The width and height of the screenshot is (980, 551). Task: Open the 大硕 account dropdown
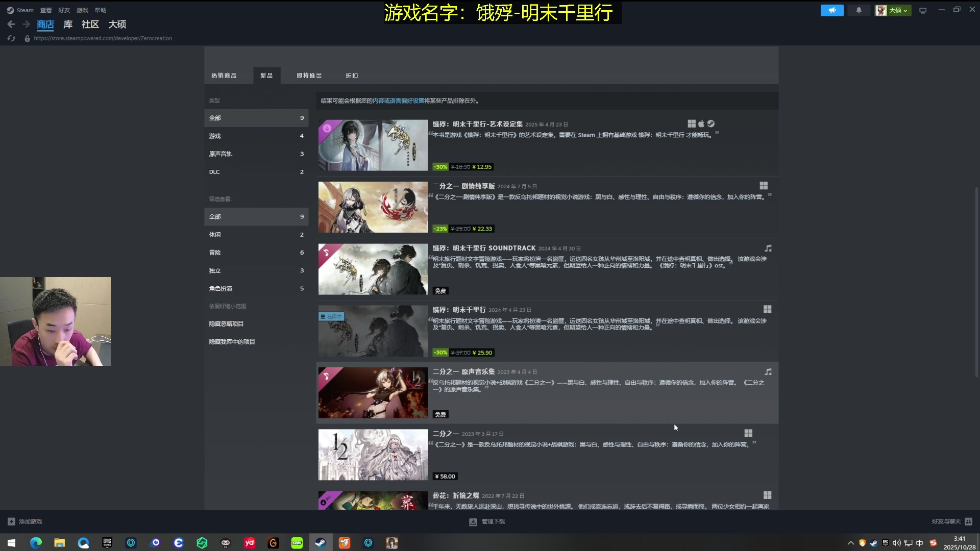pos(893,10)
